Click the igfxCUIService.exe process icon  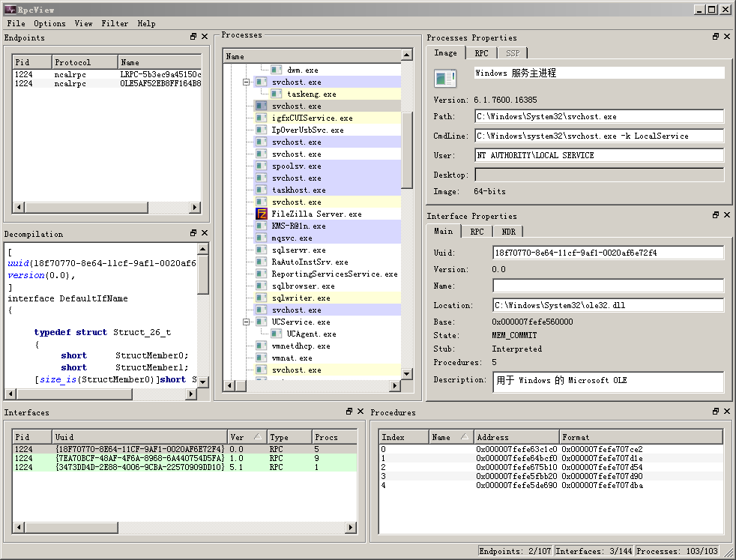261,118
